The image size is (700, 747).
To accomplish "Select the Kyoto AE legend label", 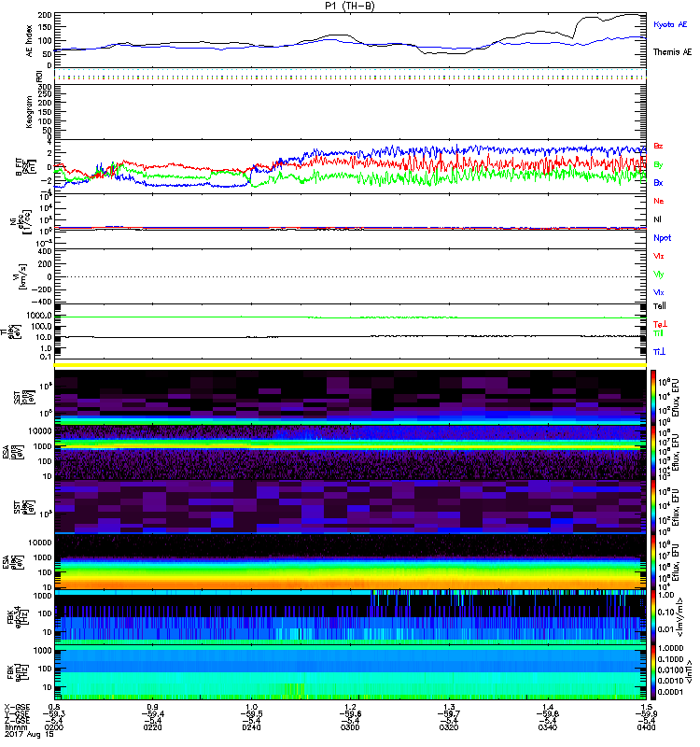I will (x=670, y=24).
